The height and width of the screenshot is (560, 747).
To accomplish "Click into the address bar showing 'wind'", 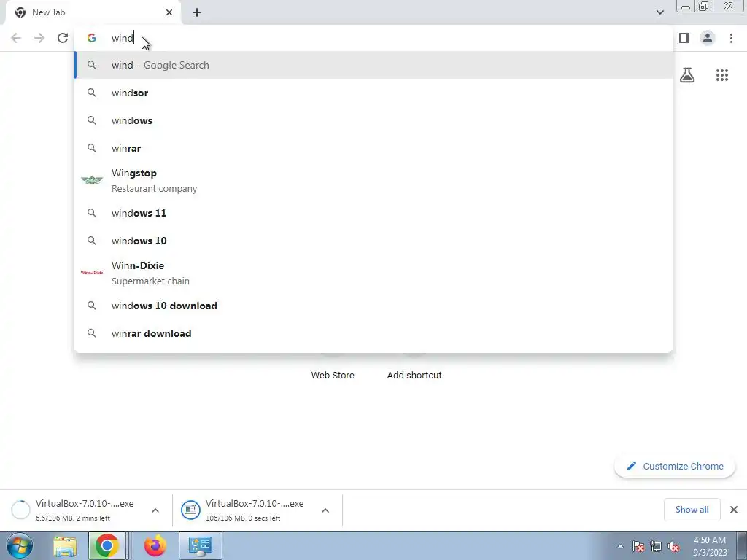I will point(373,38).
